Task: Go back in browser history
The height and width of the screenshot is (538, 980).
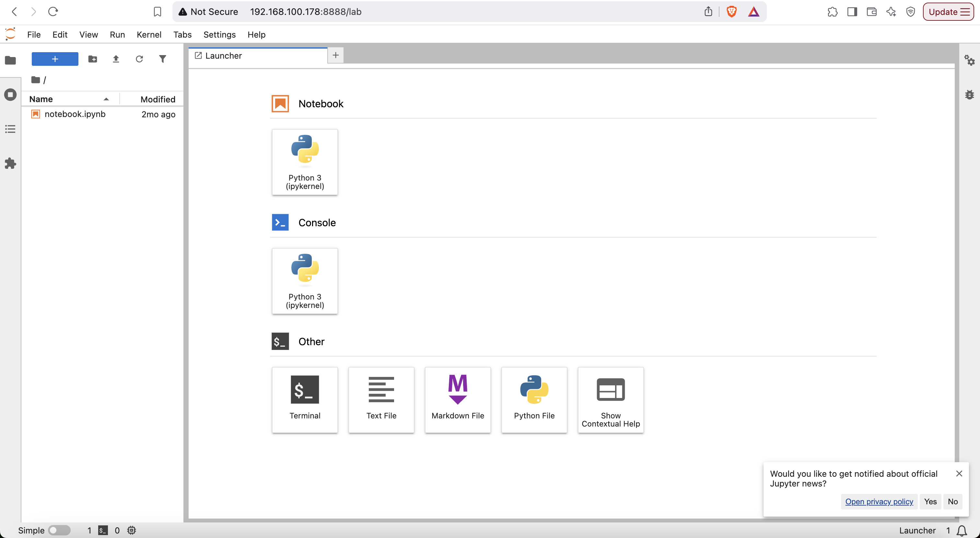Action: [x=15, y=12]
